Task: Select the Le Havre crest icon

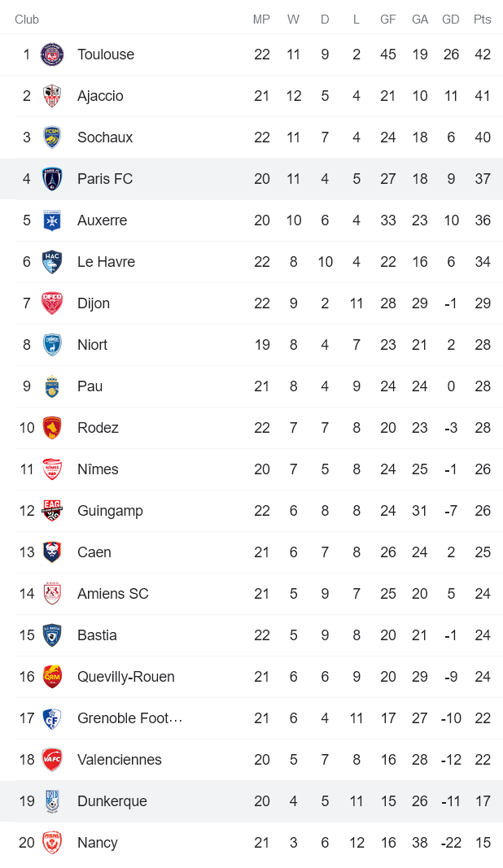Action: click(51, 261)
